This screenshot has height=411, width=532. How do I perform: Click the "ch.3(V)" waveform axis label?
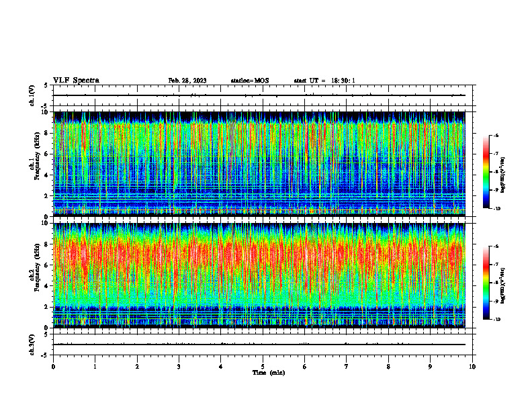tap(32, 345)
